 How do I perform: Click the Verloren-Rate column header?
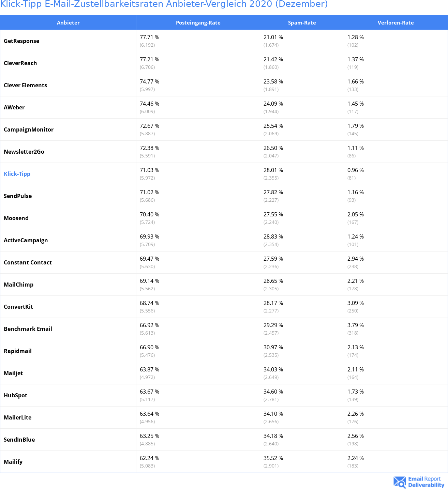point(395,23)
